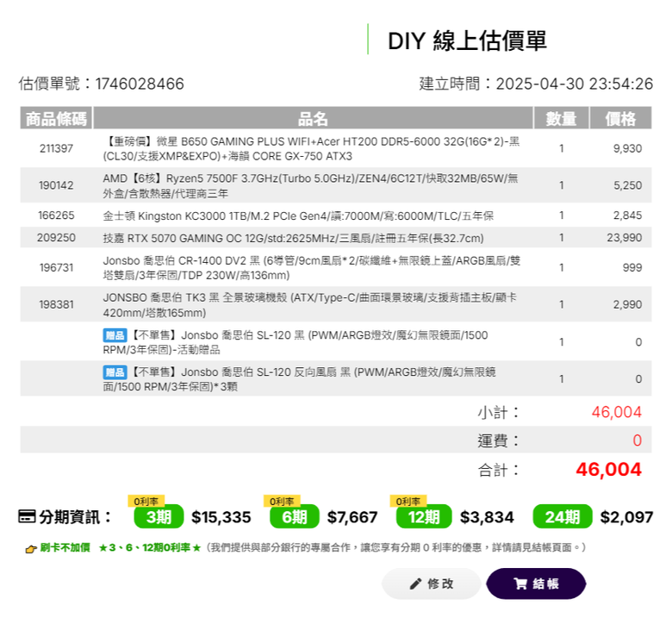The height and width of the screenshot is (618, 672).
Task: Click the bold 合計 total 46,004
Action: (608, 469)
